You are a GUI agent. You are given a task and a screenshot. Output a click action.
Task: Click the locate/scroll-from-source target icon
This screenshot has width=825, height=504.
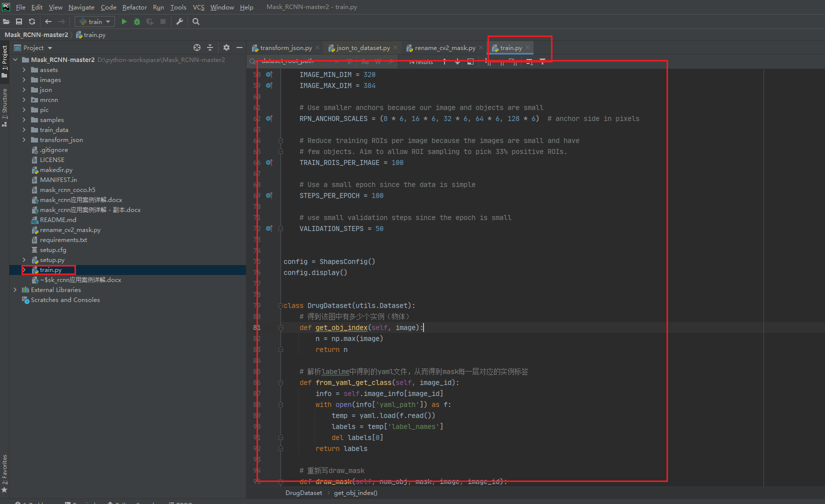(197, 47)
